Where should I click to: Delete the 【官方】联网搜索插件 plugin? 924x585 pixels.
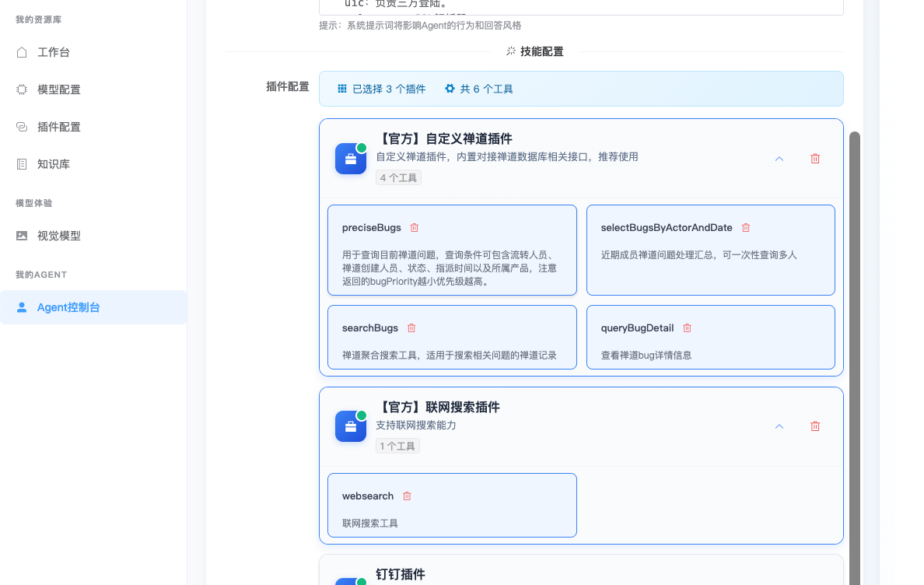(x=815, y=426)
